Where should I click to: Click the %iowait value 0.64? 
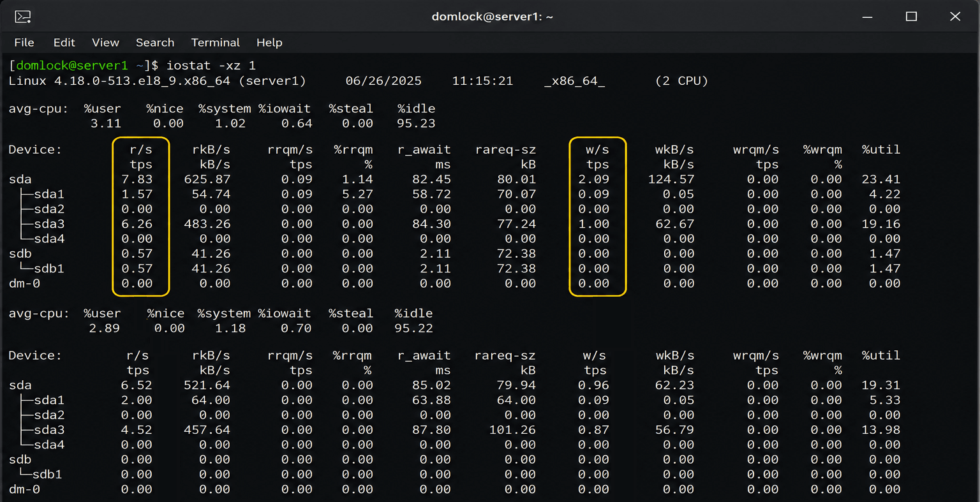[297, 124]
